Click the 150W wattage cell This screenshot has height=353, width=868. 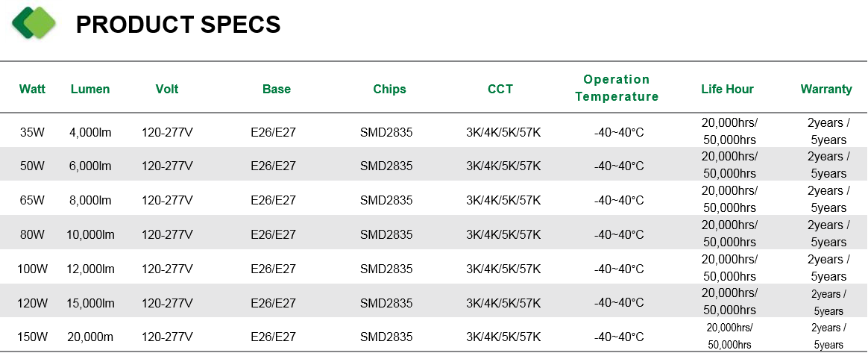pyautogui.click(x=32, y=337)
